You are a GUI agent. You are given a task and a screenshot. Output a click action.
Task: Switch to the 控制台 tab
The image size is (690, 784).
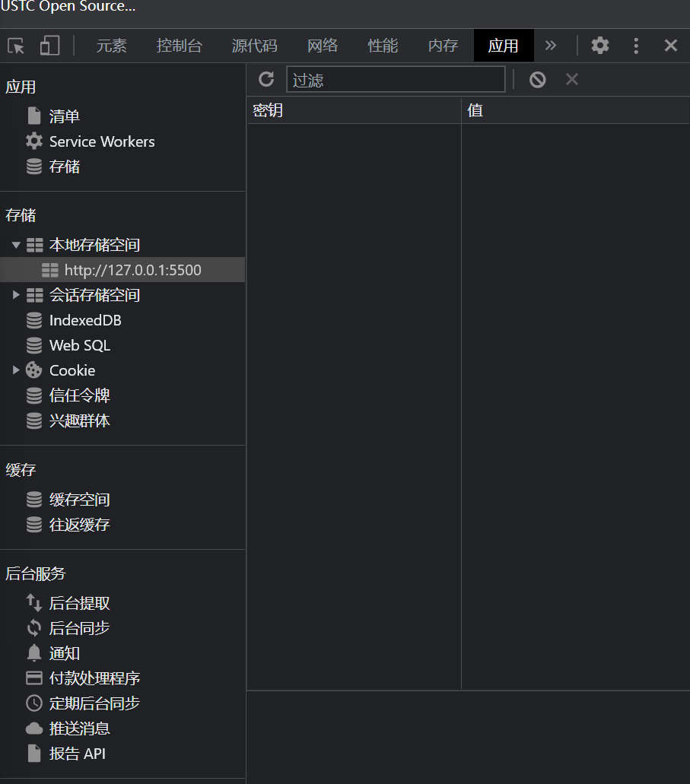tap(180, 46)
